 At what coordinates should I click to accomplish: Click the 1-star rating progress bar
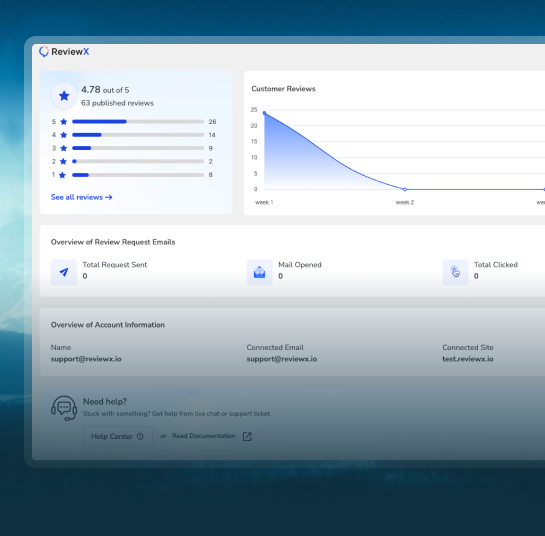[138, 175]
